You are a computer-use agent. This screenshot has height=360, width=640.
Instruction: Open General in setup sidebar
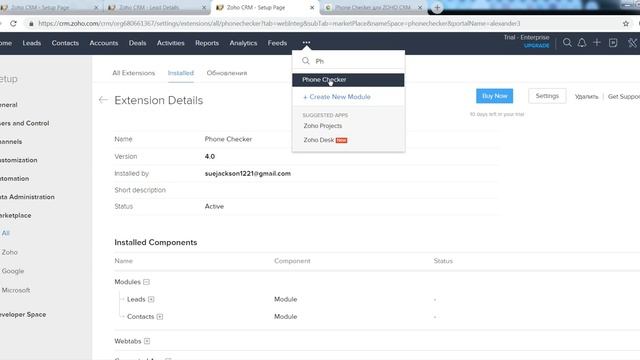9,104
